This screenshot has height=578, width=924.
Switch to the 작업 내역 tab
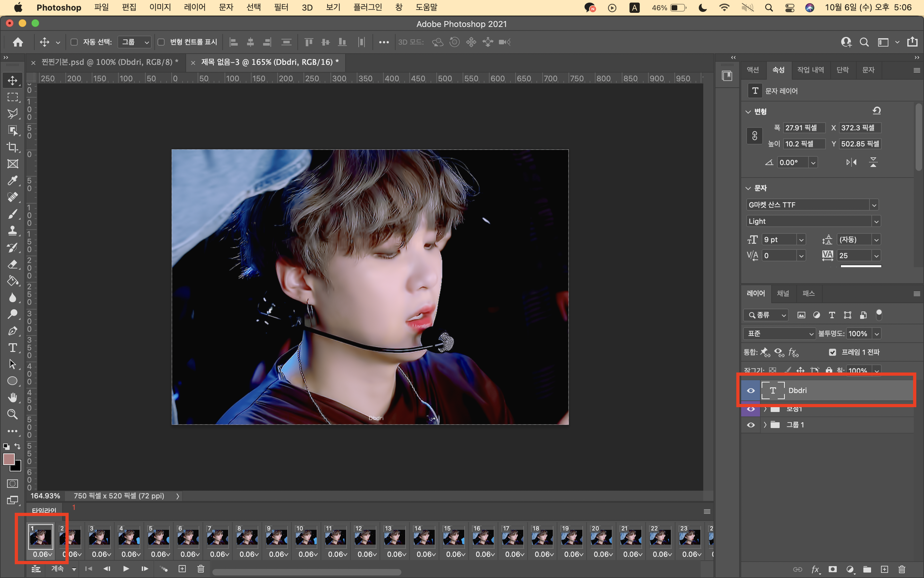[810, 70]
